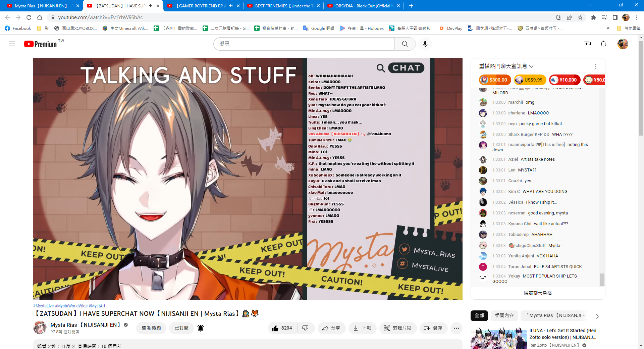Show more bookmarks with the double chevron
Viewport: 644px width, 349px height.
pyautogui.click(x=608, y=29)
